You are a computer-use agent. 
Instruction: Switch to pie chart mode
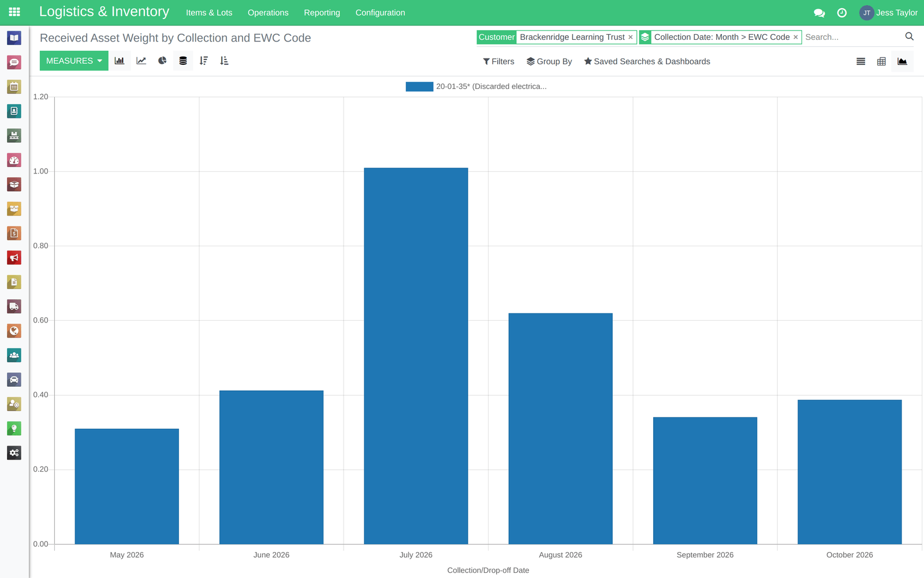[162, 61]
